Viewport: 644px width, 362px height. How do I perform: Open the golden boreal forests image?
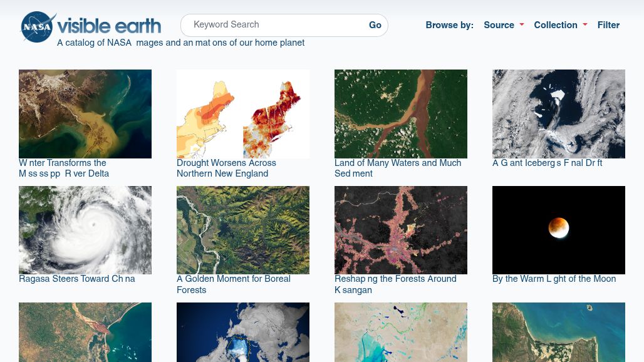243,230
